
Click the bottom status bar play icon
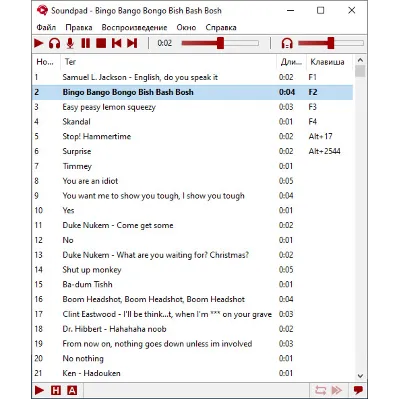39,390
